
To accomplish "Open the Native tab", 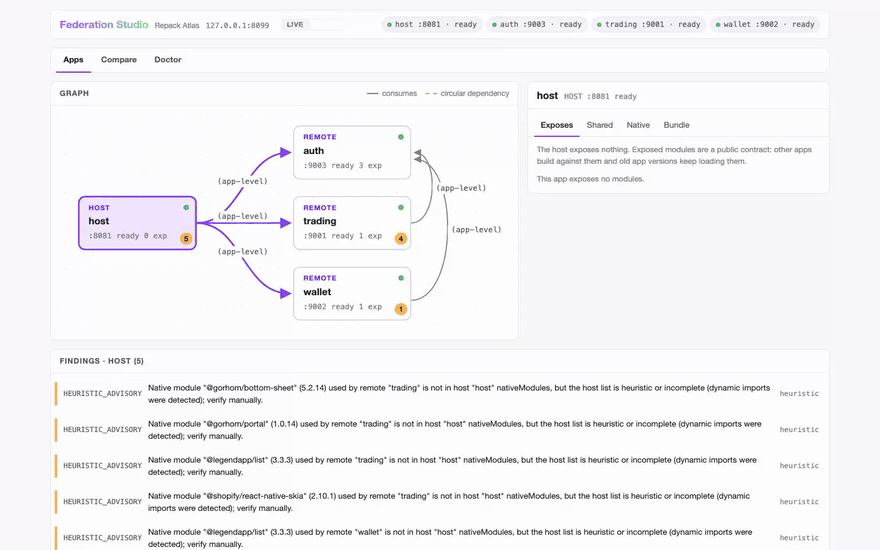I will click(638, 125).
